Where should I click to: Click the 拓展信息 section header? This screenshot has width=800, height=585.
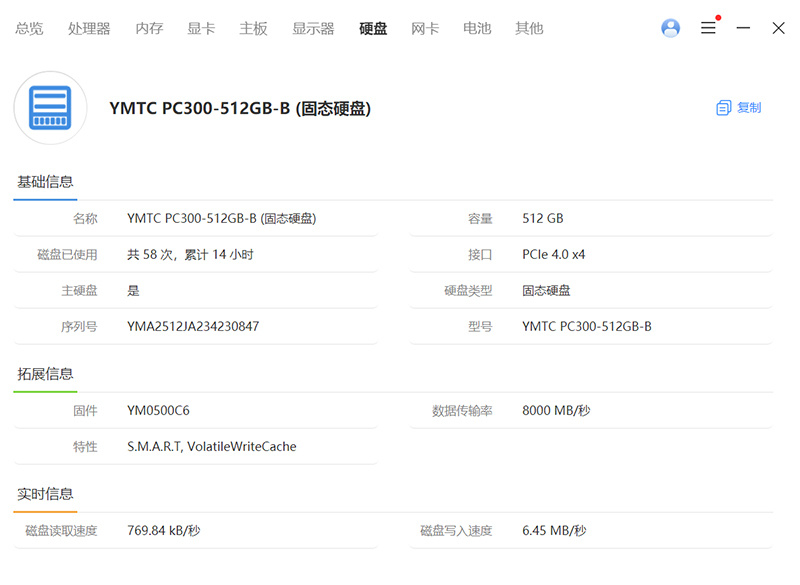pyautogui.click(x=45, y=374)
